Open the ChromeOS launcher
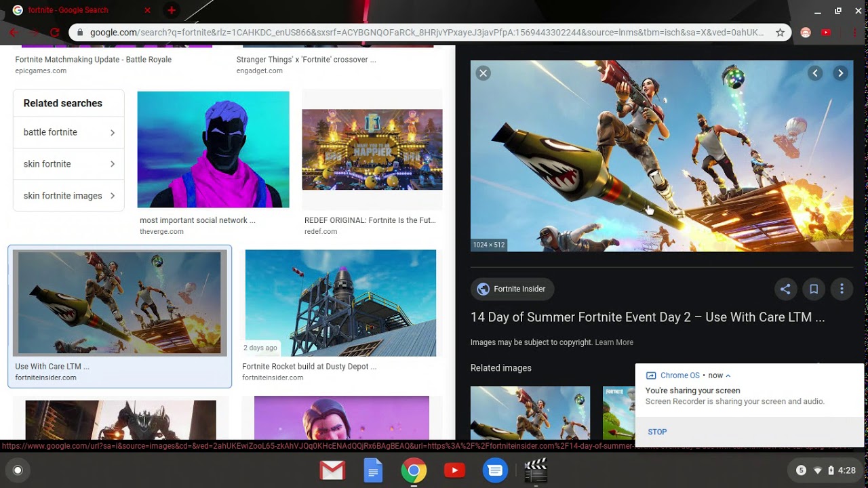This screenshot has width=868, height=488. [18, 470]
